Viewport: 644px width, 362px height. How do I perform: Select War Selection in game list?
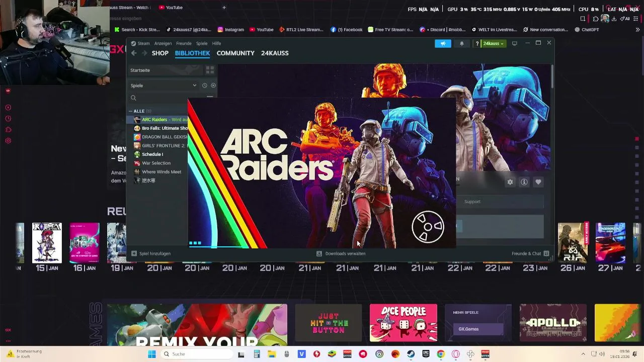pos(157,163)
